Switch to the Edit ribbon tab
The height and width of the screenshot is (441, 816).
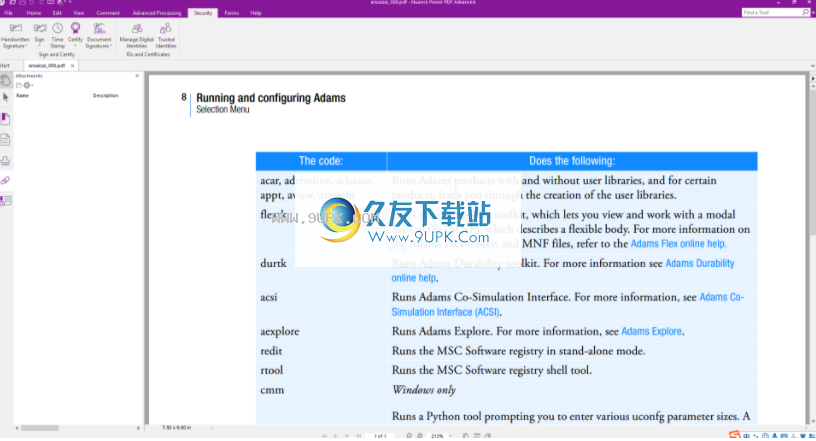pos(57,13)
